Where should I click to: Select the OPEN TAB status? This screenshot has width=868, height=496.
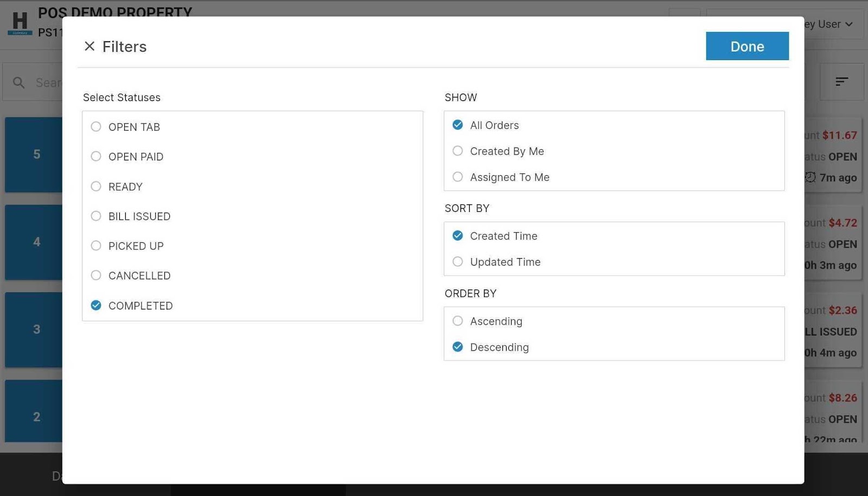[x=96, y=127]
